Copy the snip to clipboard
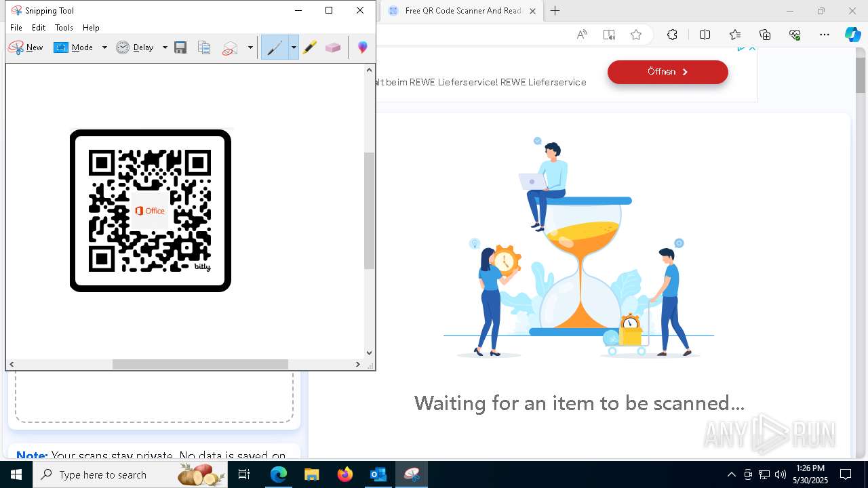868x488 pixels. click(204, 47)
